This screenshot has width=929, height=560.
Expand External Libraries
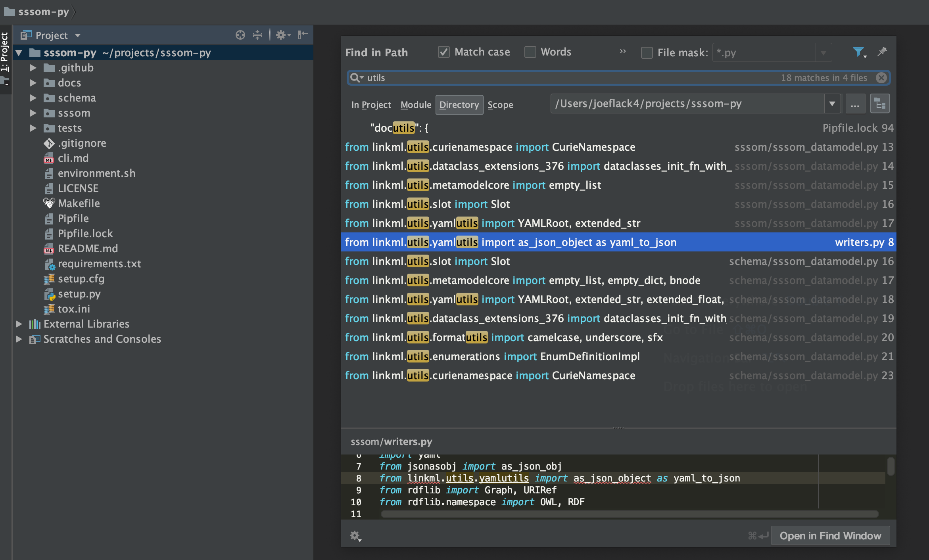19,324
